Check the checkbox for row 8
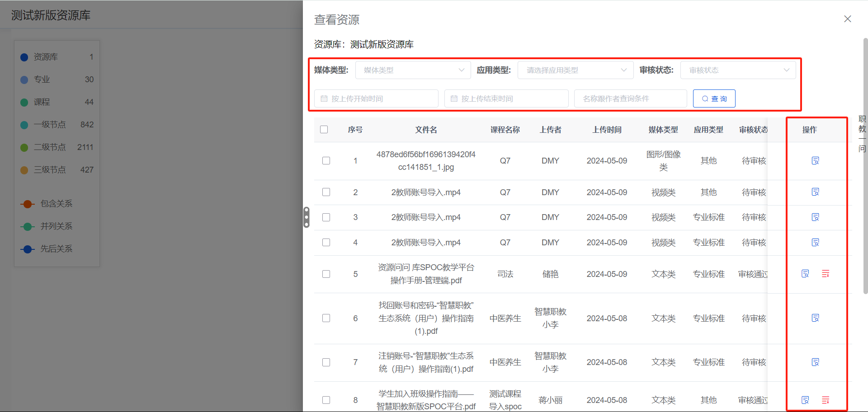The image size is (868, 412). [x=326, y=400]
